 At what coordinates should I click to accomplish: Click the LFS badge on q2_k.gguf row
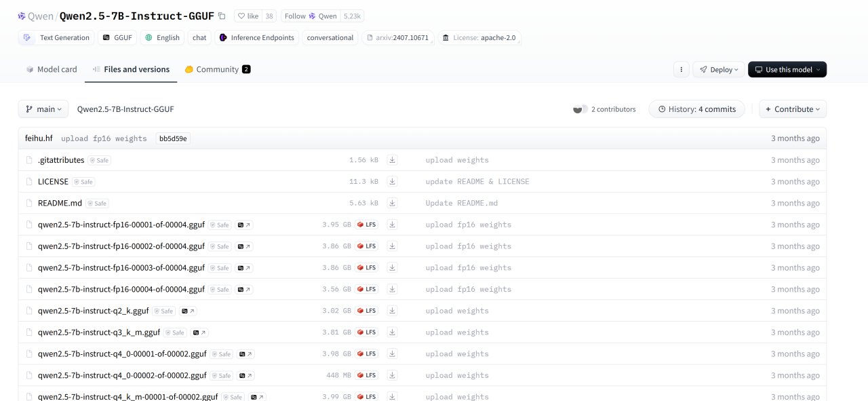(x=367, y=311)
